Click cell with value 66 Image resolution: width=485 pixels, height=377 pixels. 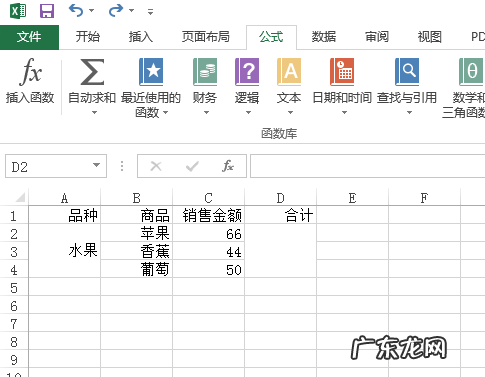point(209,233)
